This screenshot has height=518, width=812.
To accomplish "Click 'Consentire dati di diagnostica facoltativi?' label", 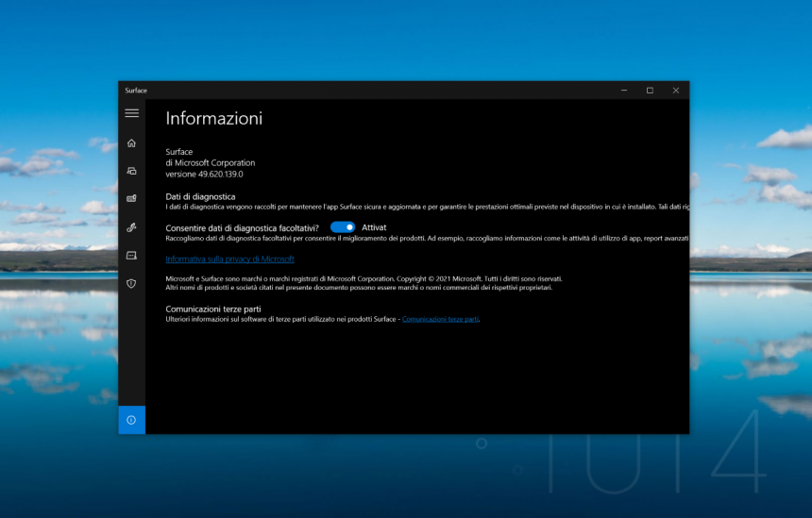I will click(243, 227).
